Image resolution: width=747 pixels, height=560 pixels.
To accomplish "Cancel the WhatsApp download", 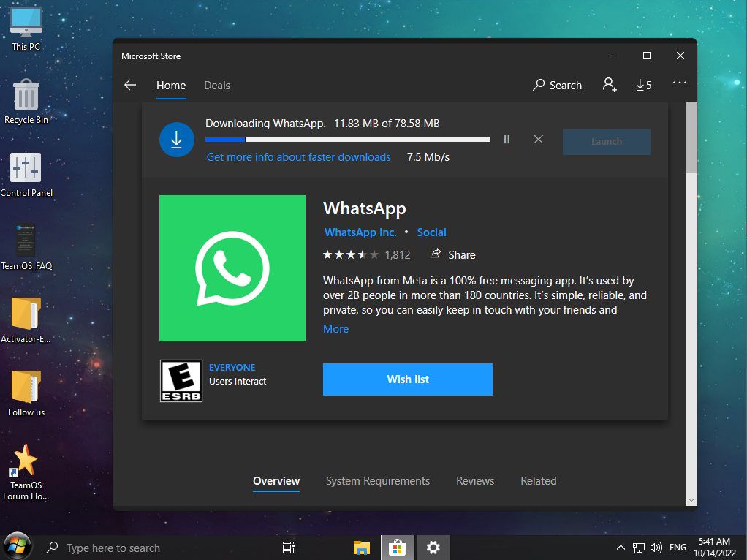I will coord(538,139).
